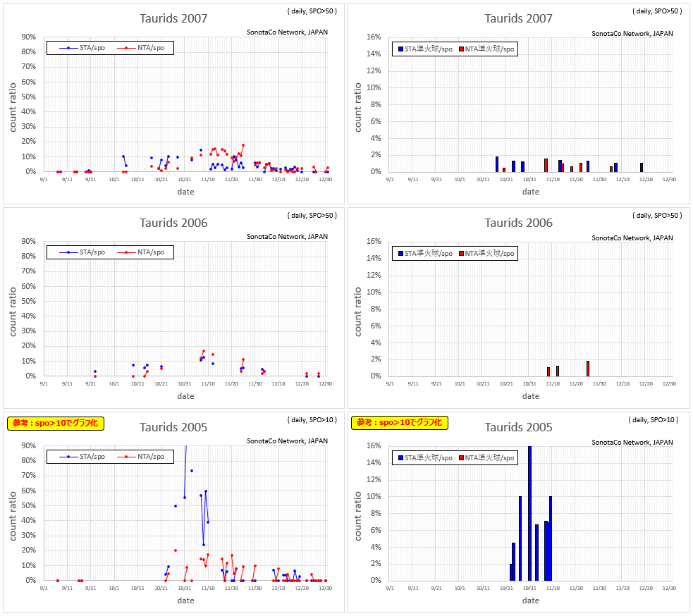693x616 pixels.
Task: Click the yellow spo>10 note on the 2005 bar chart
Action: [400, 423]
